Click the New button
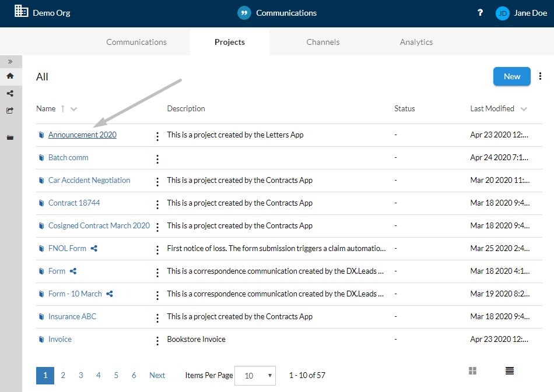Viewport: 554px width, 392px height. (511, 76)
